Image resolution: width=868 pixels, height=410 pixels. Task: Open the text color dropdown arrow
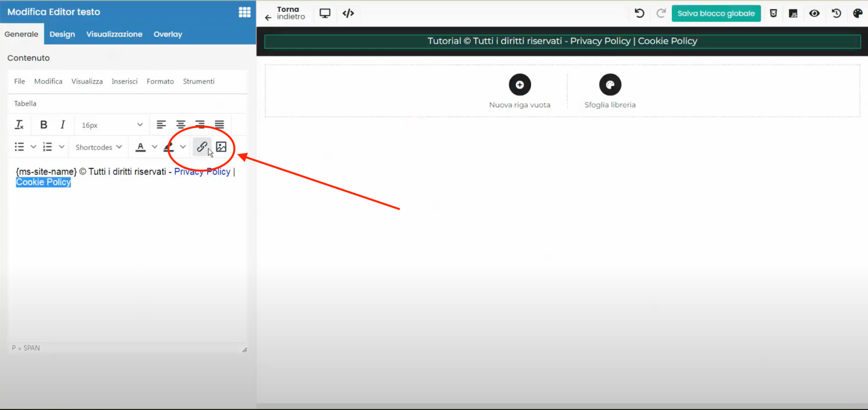click(x=154, y=147)
